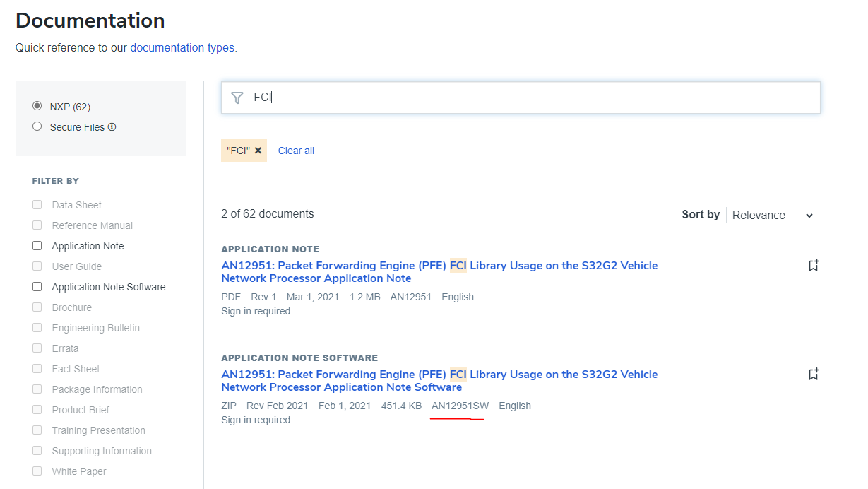Select the NXP (62) radio button
The width and height of the screenshot is (868, 489).
tap(37, 106)
